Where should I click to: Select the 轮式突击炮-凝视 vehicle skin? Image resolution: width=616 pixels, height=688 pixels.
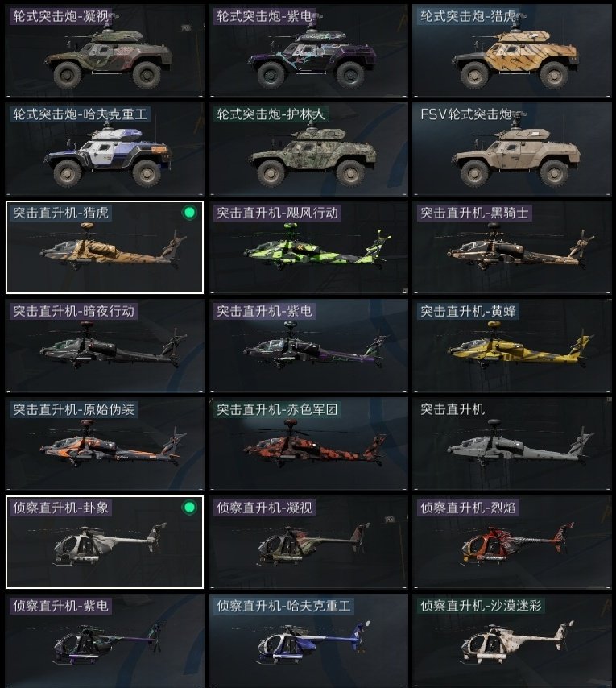point(105,51)
